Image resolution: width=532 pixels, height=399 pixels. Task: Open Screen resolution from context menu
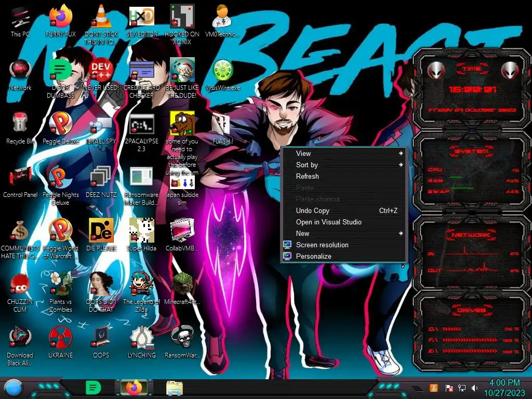pos(344,245)
